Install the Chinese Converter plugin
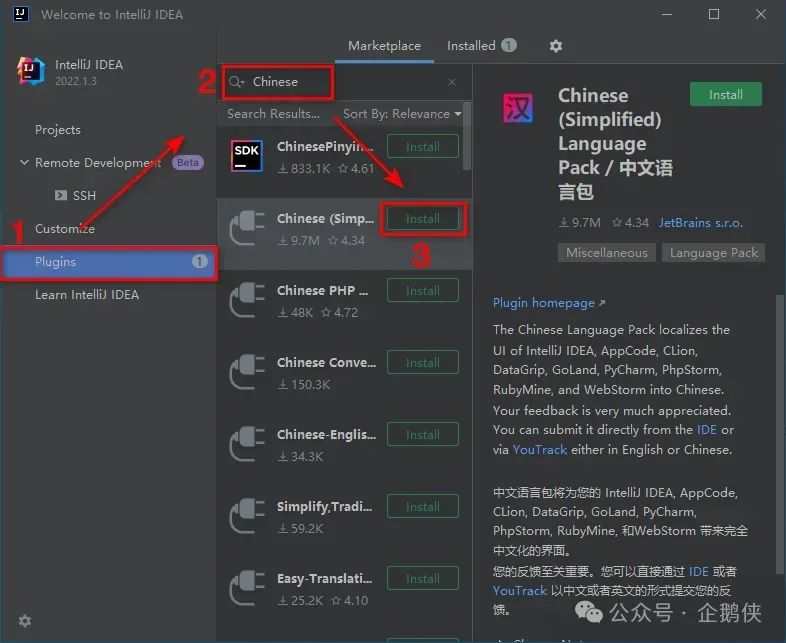 (x=423, y=362)
